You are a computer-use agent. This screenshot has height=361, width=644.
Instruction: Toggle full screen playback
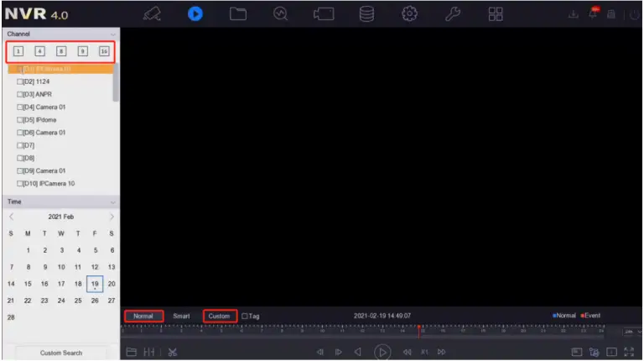[629, 352]
